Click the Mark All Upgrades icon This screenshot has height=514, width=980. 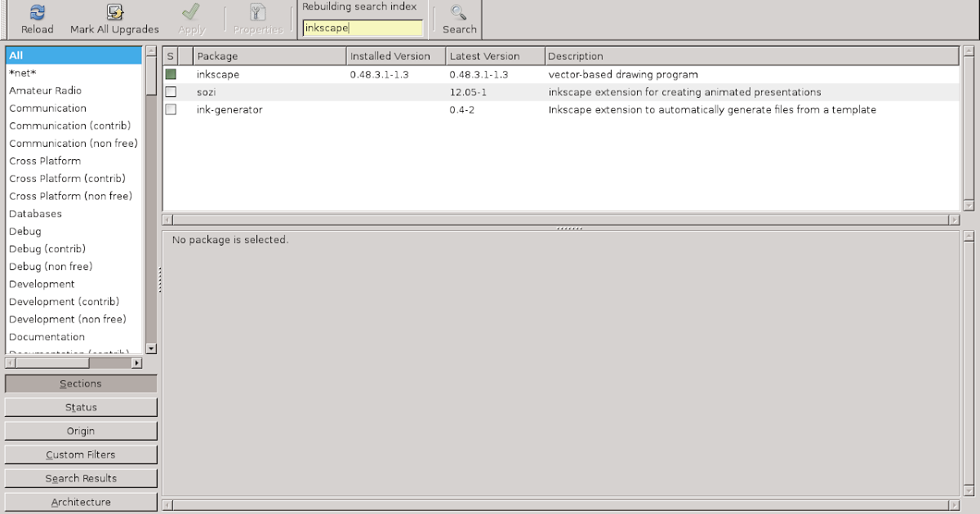pos(114,12)
